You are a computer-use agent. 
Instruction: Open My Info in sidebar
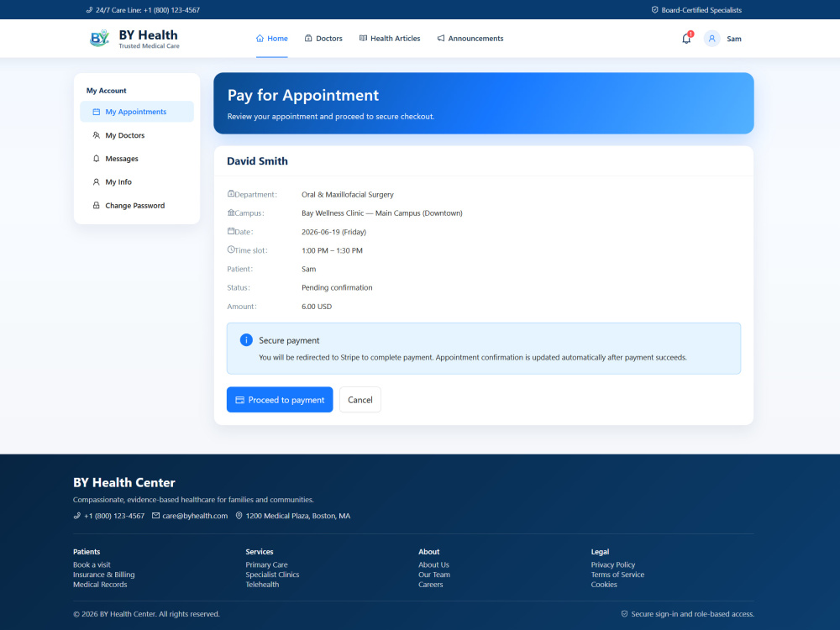coord(137,182)
